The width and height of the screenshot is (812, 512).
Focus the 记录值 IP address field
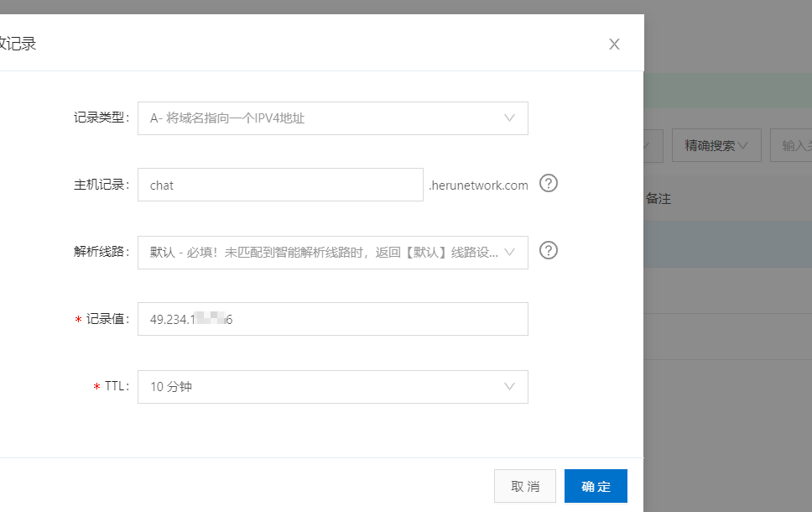[x=332, y=319]
